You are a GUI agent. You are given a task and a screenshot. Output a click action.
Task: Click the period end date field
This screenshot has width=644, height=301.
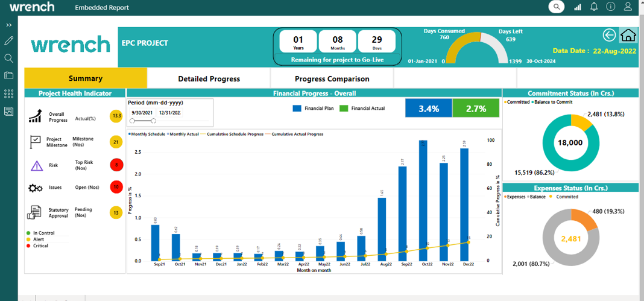169,113
